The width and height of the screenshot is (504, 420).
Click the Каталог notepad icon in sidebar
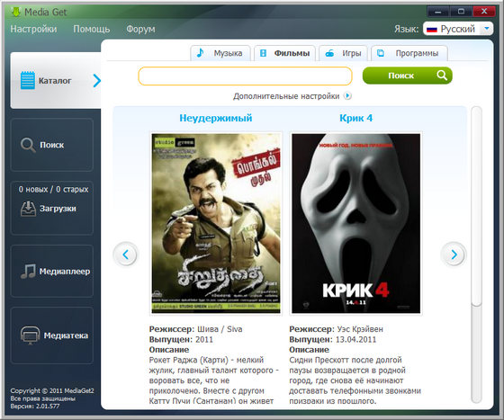click(x=28, y=80)
